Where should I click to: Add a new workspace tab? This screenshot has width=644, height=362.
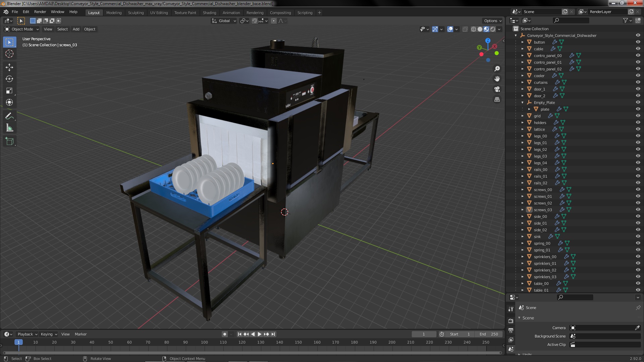coord(319,13)
